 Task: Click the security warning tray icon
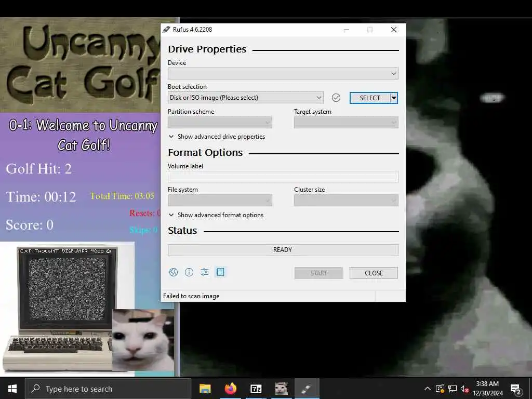coord(440,389)
